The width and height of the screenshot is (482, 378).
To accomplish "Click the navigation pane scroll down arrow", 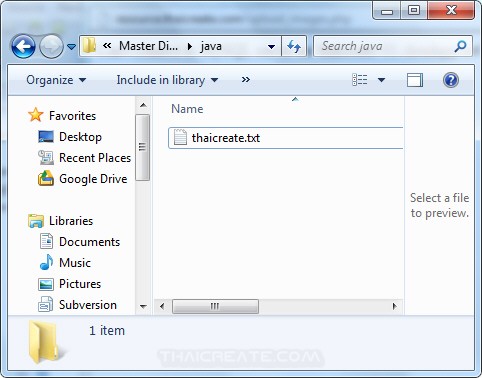I will click(x=143, y=306).
